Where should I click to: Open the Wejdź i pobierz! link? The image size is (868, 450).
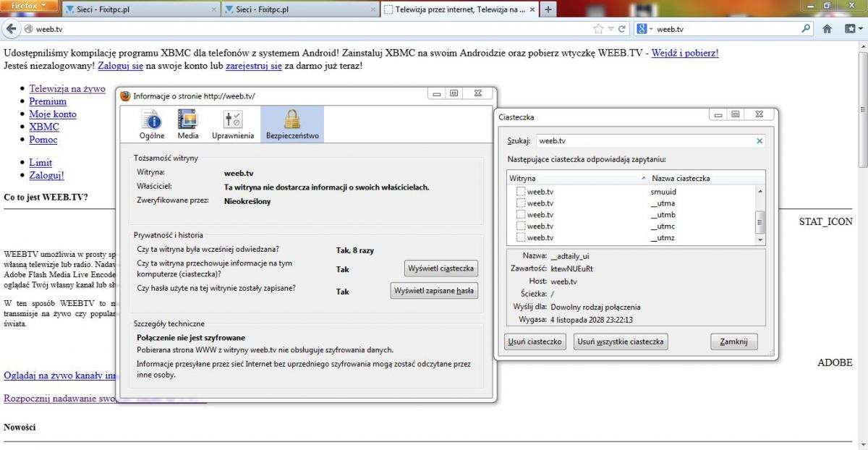pyautogui.click(x=685, y=53)
